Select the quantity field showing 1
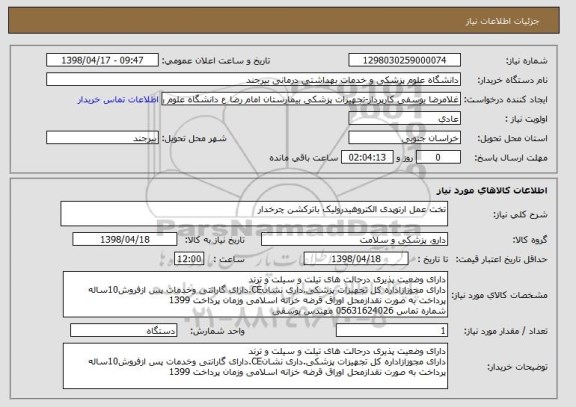The image size is (576, 407). (392, 331)
